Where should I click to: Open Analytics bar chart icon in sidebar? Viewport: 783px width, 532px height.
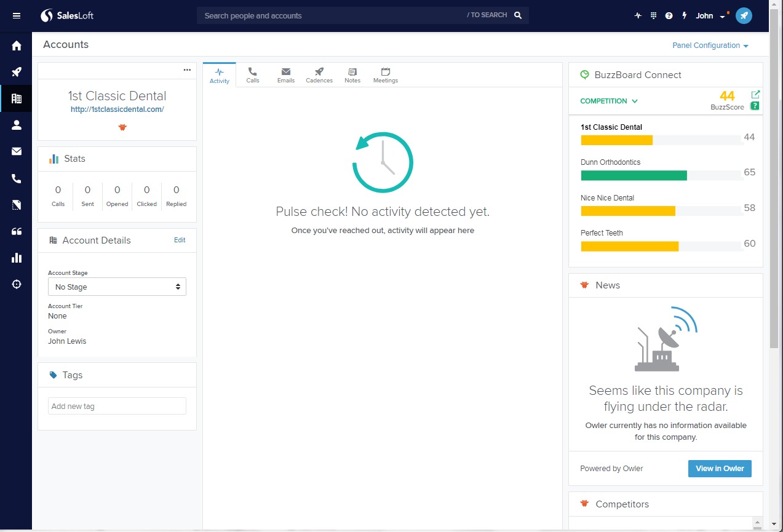point(17,258)
